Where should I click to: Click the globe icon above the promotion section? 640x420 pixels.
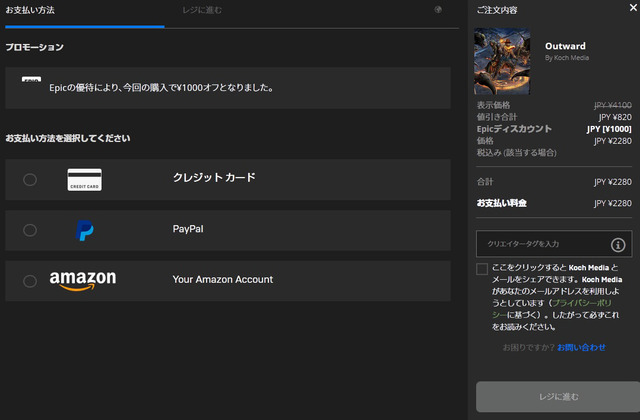[x=438, y=10]
